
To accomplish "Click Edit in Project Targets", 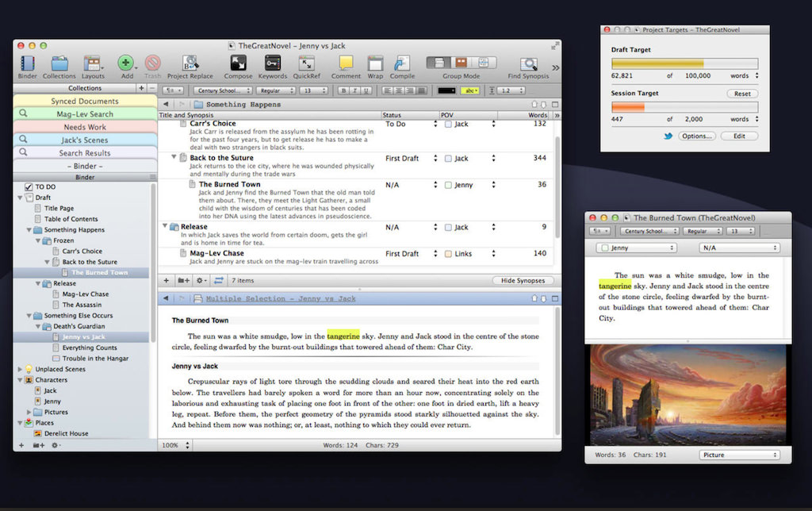I will [x=739, y=136].
